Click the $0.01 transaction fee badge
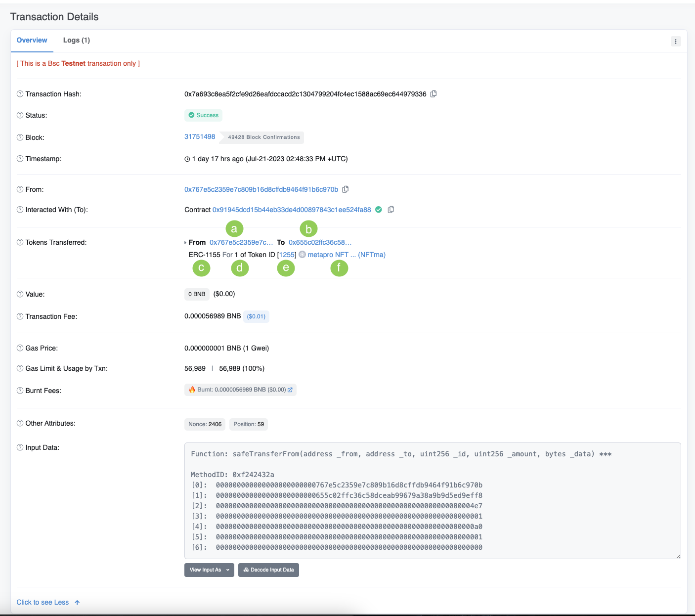The height and width of the screenshot is (616, 695). click(256, 316)
